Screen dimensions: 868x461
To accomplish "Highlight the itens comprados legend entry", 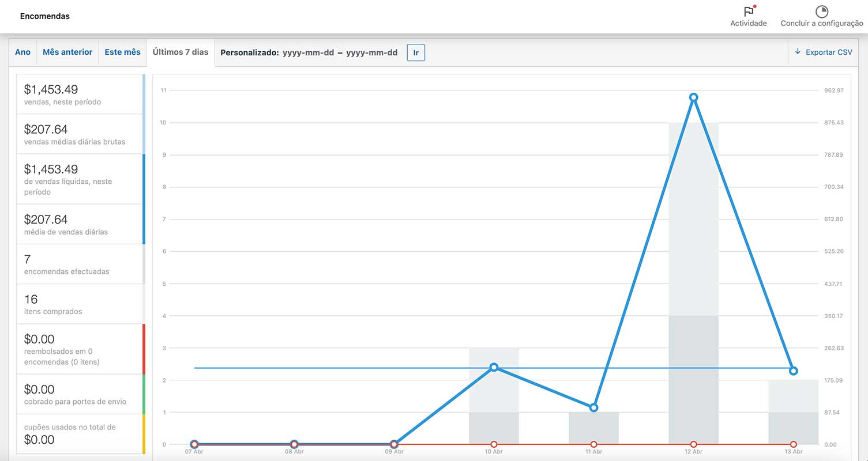I will [80, 304].
